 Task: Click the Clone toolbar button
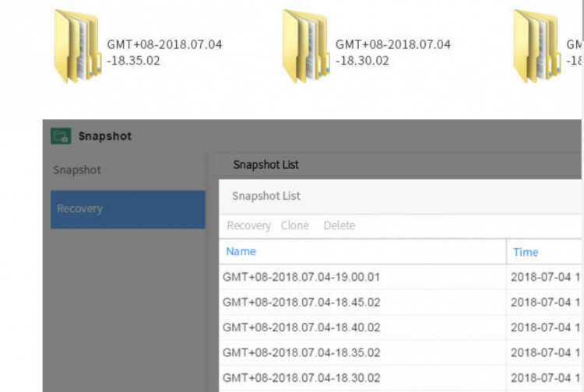pos(294,226)
